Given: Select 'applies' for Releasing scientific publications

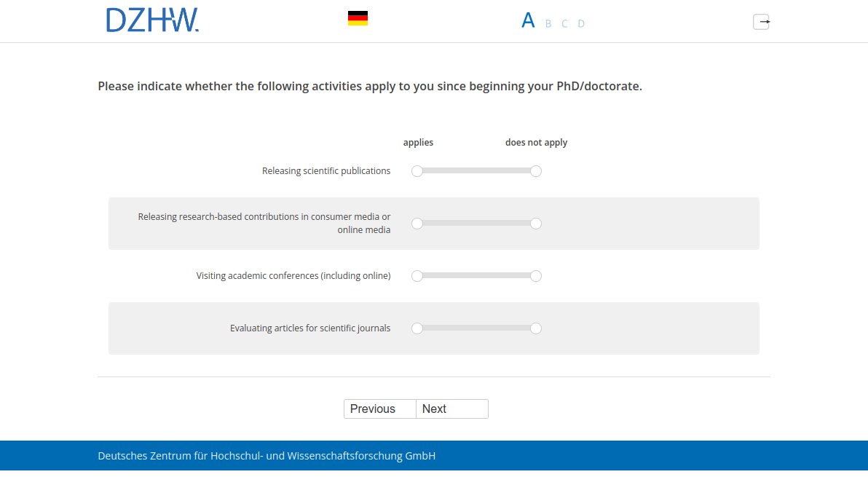Looking at the screenshot, I should 417,171.
